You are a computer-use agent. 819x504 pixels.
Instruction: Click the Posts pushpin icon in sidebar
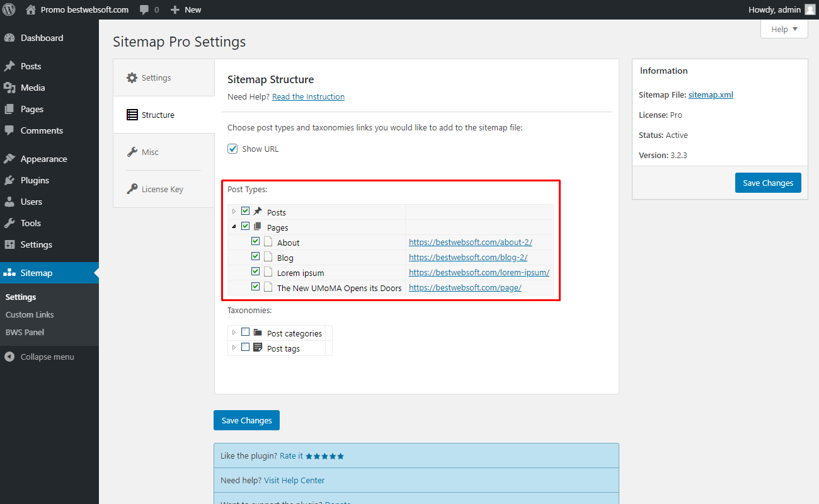click(x=9, y=66)
